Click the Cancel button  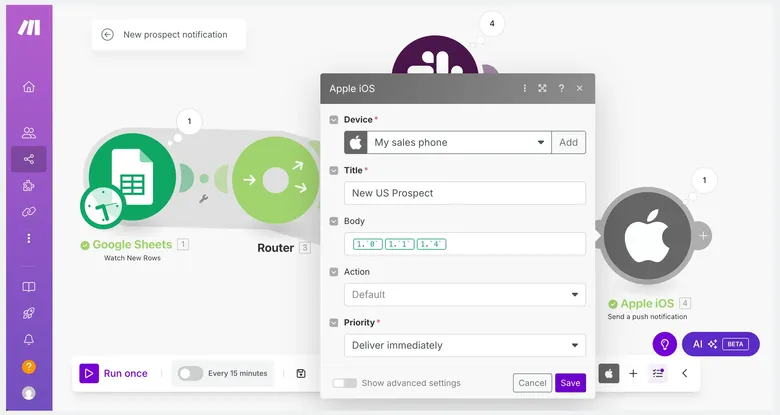[x=532, y=383]
